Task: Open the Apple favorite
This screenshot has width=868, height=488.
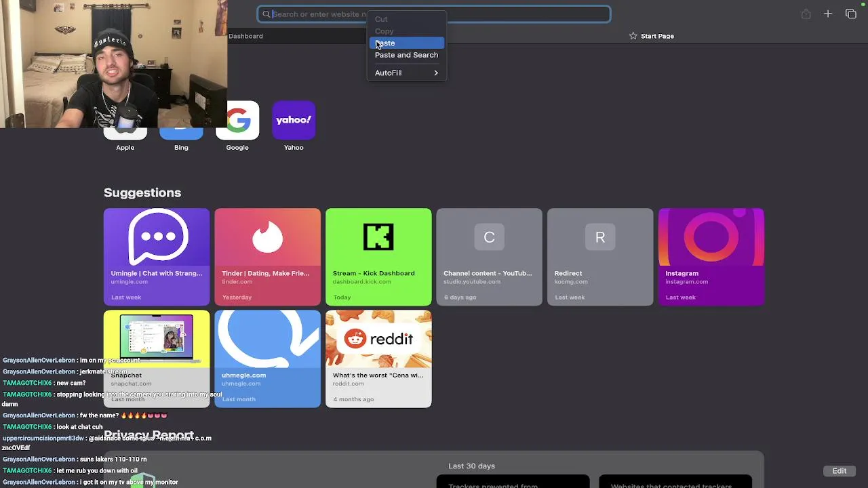Action: (125, 134)
